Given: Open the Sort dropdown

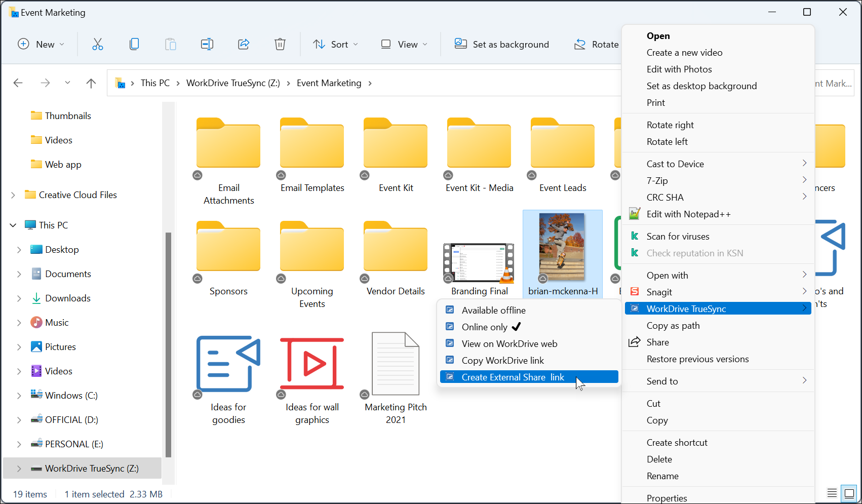Looking at the screenshot, I should (335, 45).
